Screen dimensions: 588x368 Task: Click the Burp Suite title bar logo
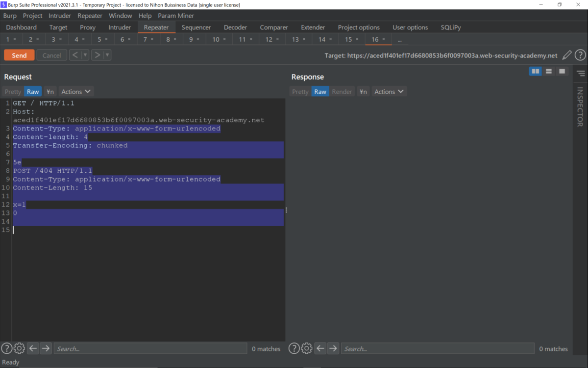click(4, 4)
